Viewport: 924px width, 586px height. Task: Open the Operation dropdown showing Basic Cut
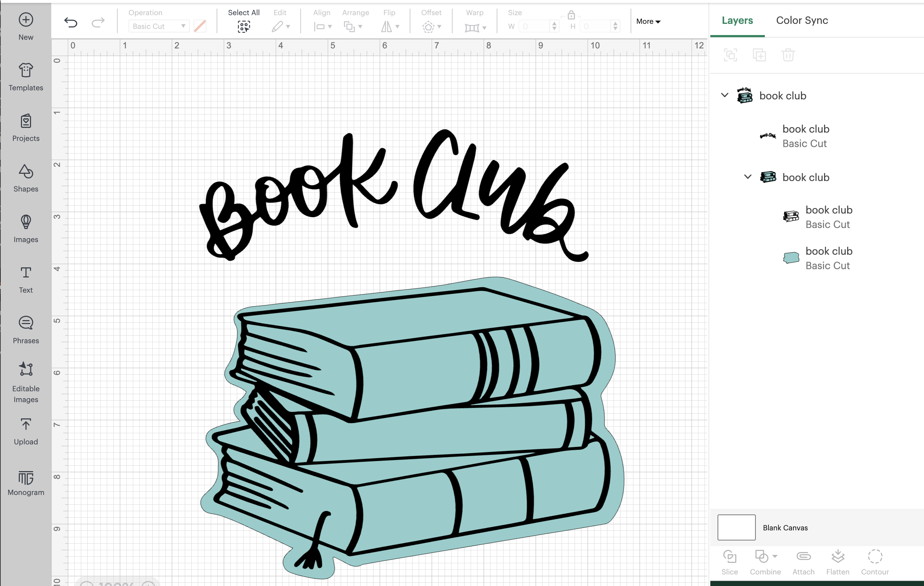pos(158,26)
